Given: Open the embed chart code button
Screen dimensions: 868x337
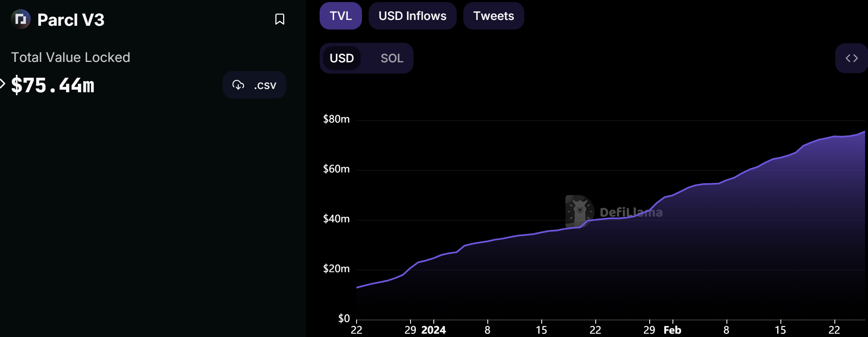Looking at the screenshot, I should click(x=851, y=58).
